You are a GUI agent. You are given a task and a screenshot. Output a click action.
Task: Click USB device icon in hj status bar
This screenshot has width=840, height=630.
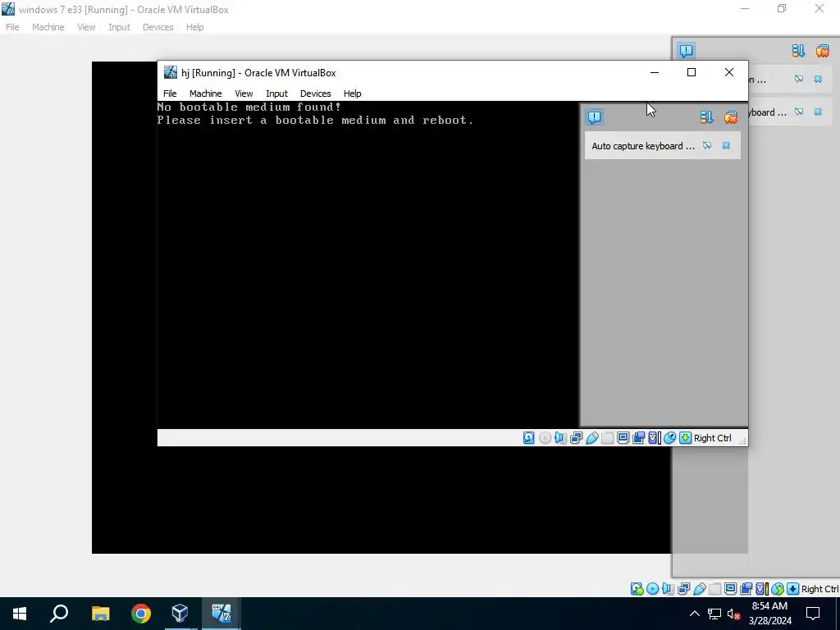coord(592,438)
